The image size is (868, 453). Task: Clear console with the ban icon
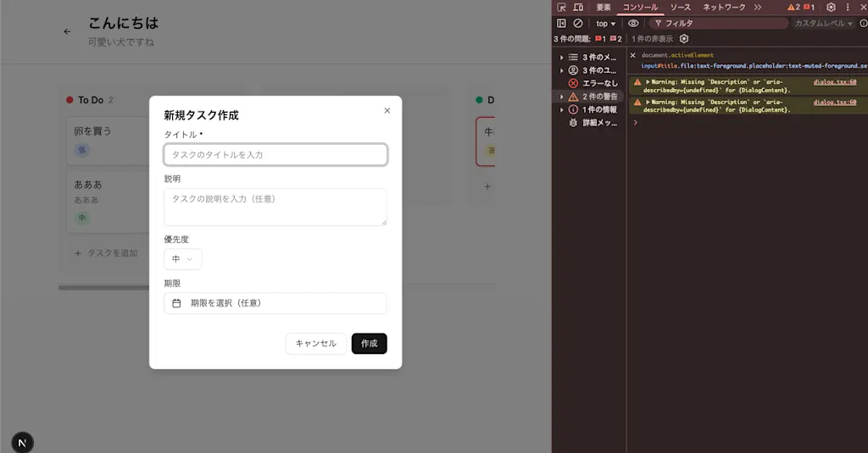coord(578,23)
